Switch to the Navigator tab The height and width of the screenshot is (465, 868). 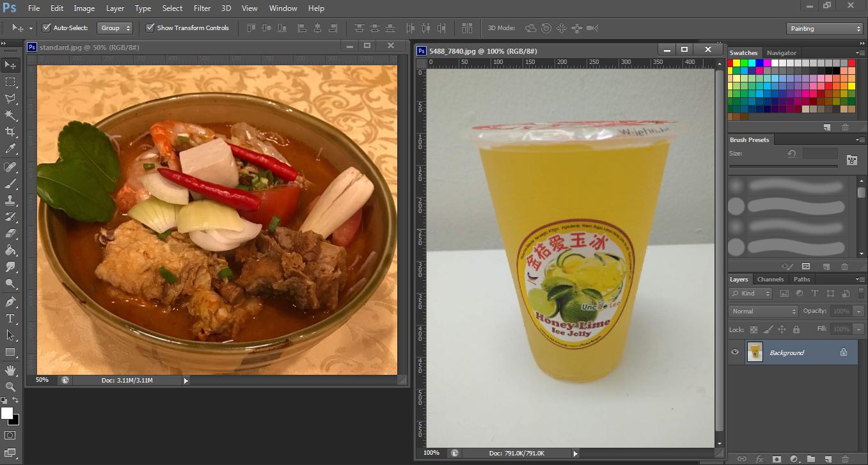tap(782, 53)
